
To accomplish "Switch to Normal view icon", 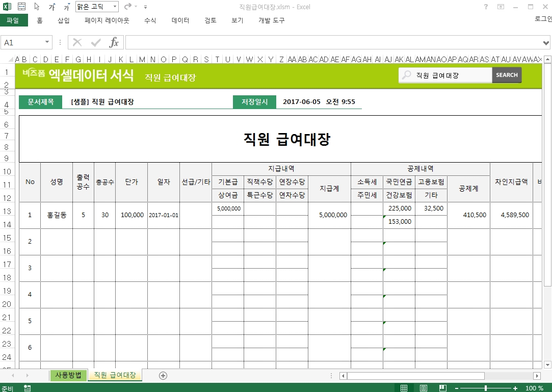I will tap(404, 388).
